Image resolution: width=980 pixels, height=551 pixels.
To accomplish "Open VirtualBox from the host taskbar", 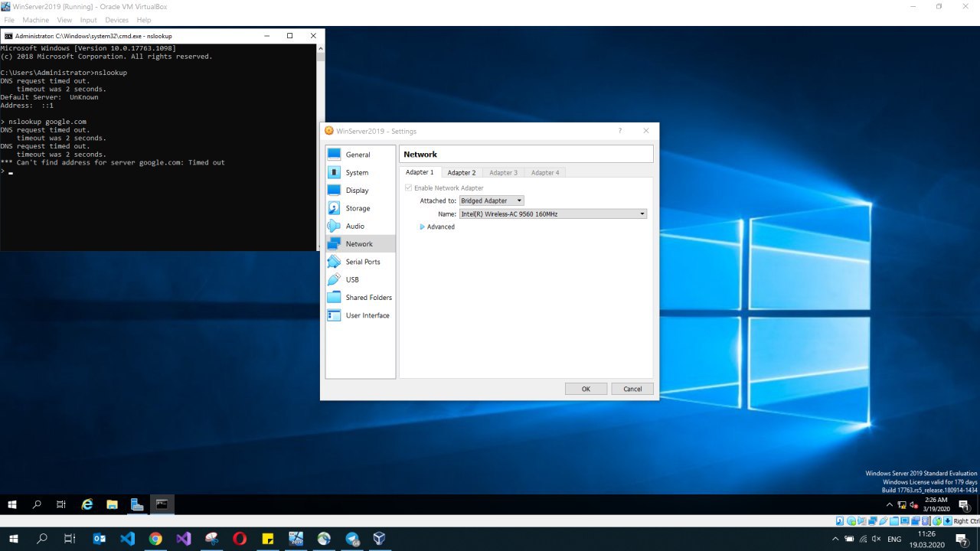I will coord(379,539).
